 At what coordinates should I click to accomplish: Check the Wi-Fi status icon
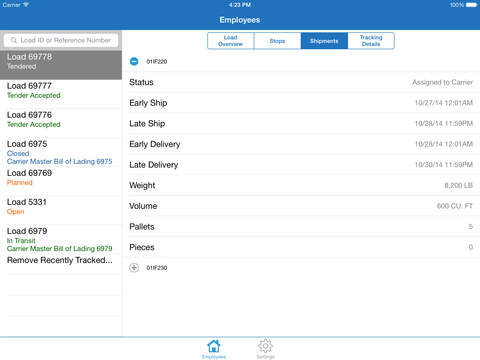coord(26,5)
